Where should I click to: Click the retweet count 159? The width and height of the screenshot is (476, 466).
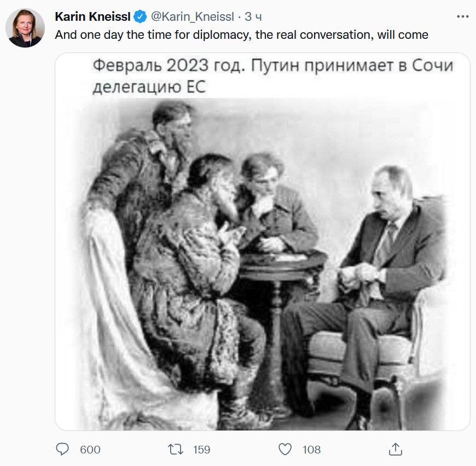click(201, 450)
